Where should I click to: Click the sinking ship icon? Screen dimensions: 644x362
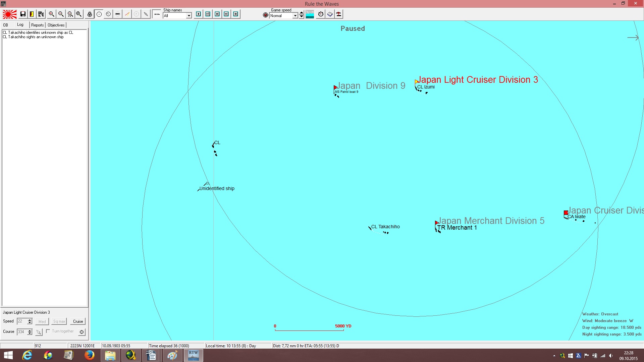339,14
